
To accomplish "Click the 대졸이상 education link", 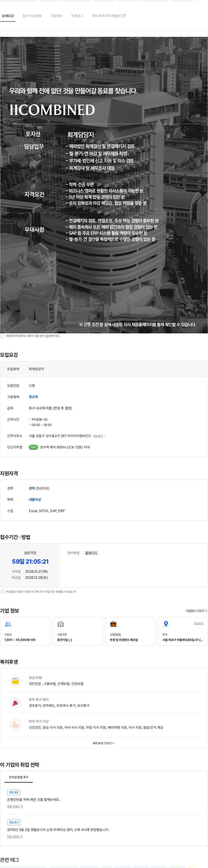I will (35, 499).
